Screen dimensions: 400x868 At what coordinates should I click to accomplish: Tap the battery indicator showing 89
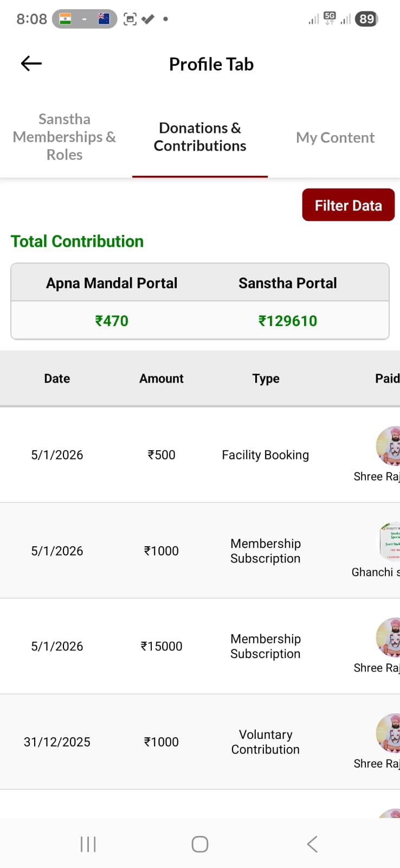[x=366, y=18]
